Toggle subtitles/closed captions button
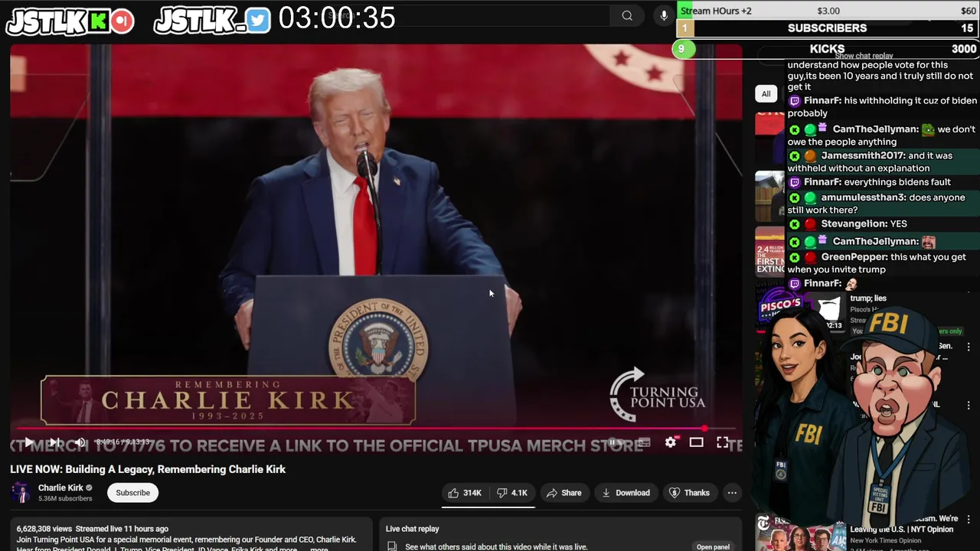 [644, 442]
